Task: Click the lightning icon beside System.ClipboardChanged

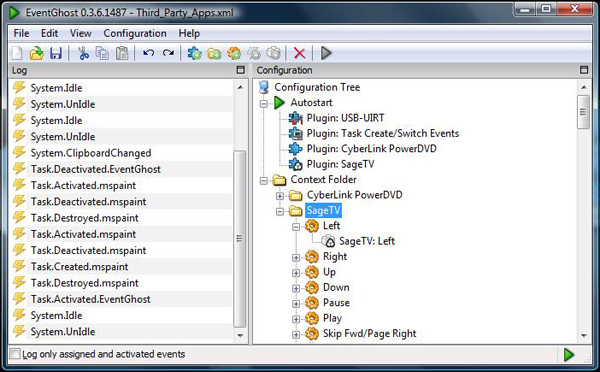Action: (19, 152)
